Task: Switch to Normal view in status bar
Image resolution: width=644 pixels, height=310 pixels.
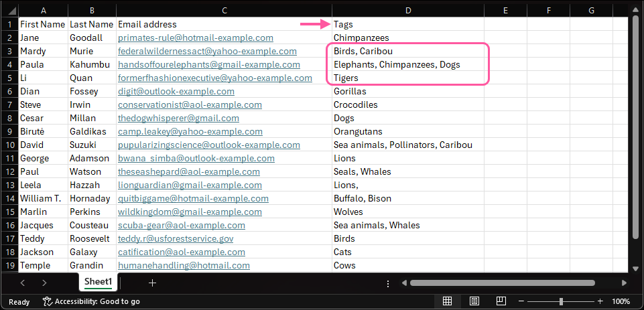Action: pos(448,301)
